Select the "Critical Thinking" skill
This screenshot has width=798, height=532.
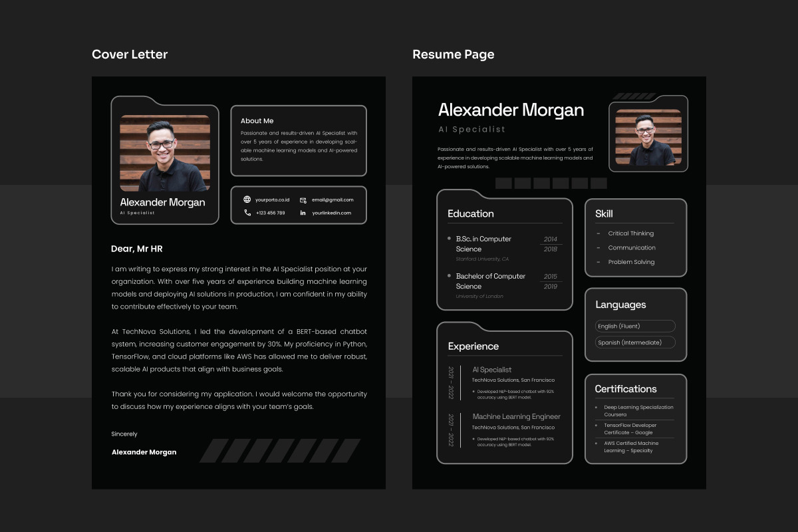coord(631,233)
